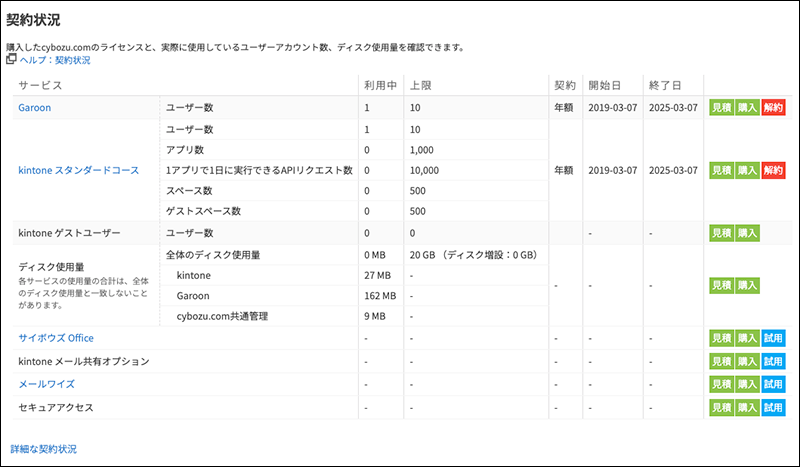The image size is (800, 467).
Task: Click the ディスク使用量 section label
Action: (x=52, y=267)
